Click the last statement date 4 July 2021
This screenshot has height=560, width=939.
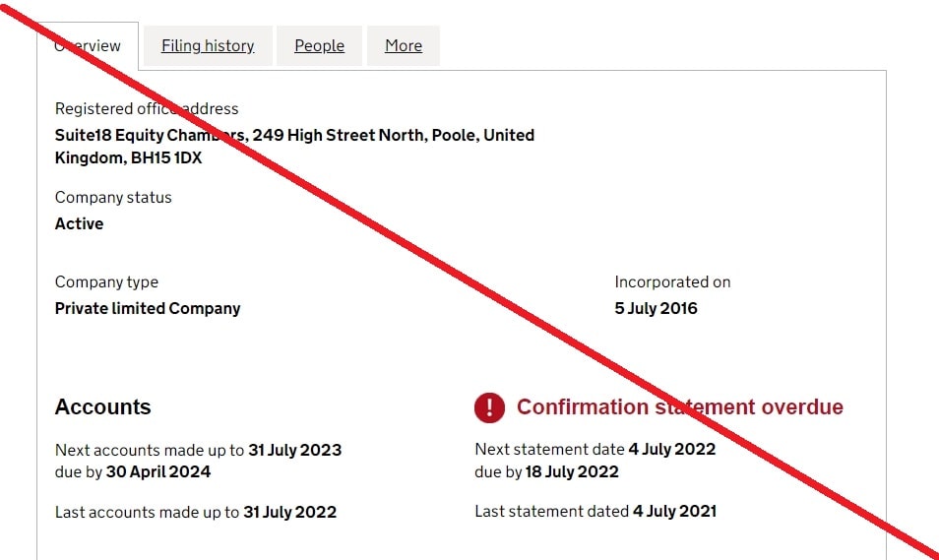pos(674,511)
